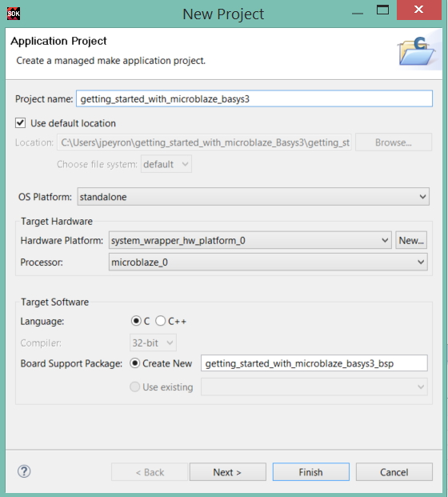Click the 'Target Software' group label
Image resolution: width=448 pixels, height=497 pixels.
[55, 302]
